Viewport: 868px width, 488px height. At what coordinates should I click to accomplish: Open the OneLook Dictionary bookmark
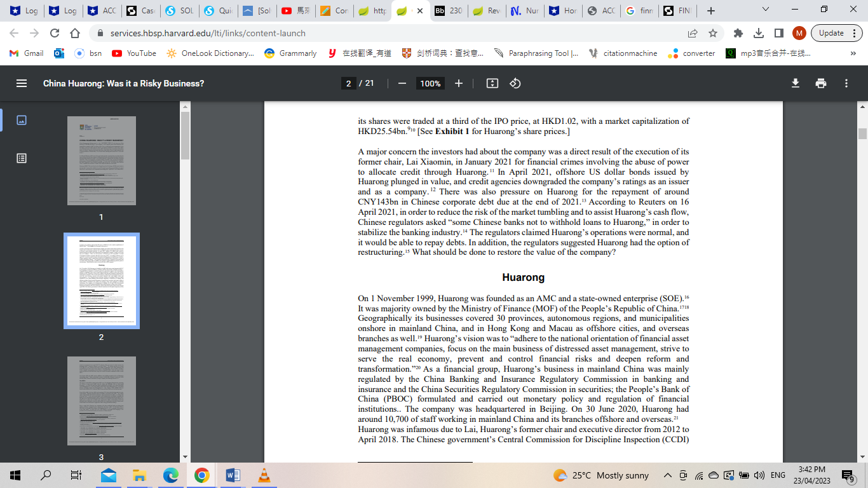point(210,53)
